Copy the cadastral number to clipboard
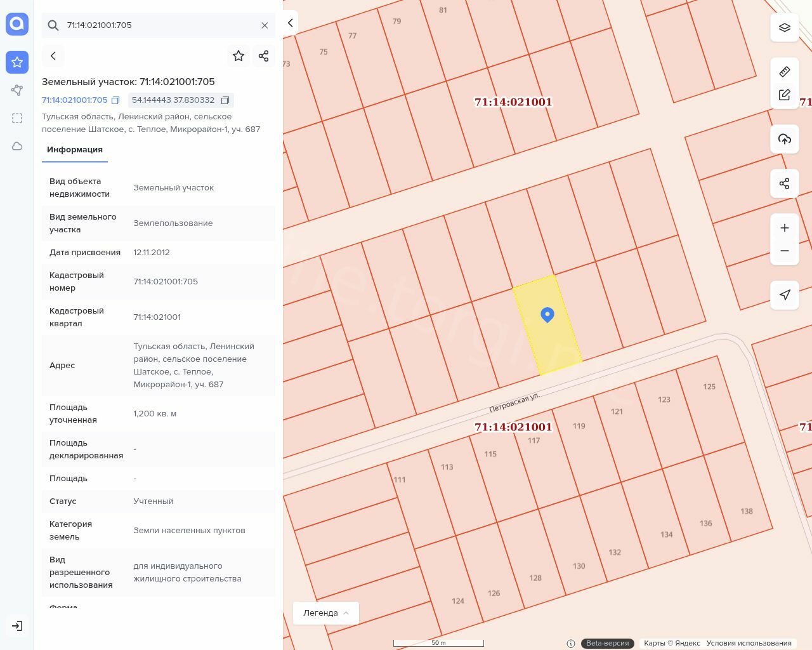 [115, 100]
